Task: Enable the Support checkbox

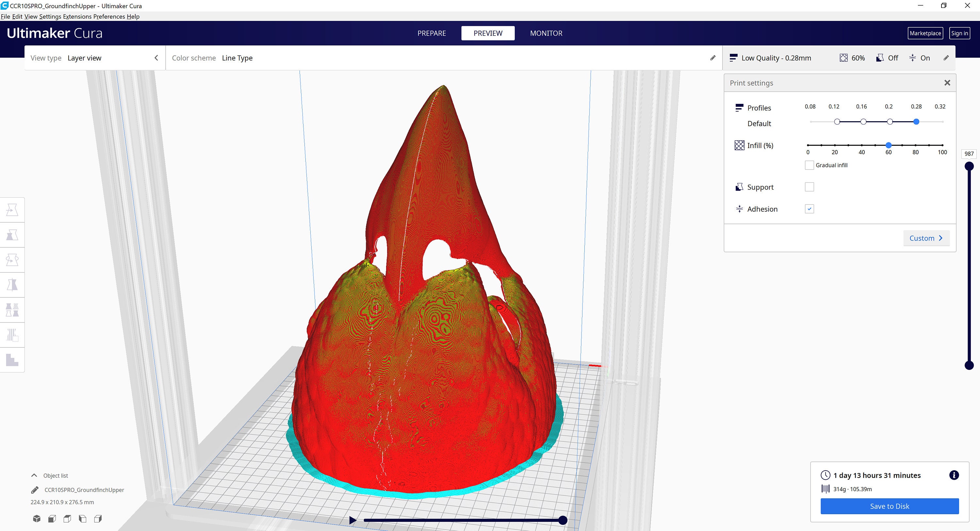Action: (809, 187)
